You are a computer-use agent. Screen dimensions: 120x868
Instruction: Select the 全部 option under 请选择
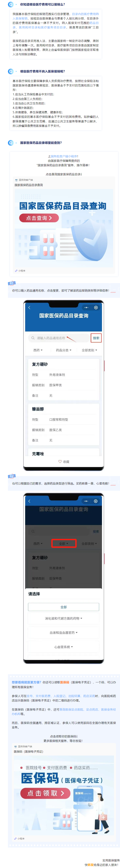point(64,606)
